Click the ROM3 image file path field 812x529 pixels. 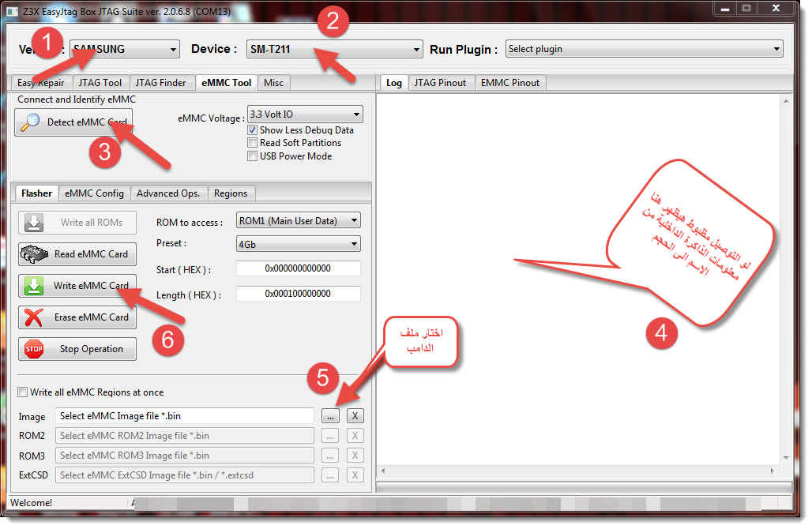[x=184, y=455]
